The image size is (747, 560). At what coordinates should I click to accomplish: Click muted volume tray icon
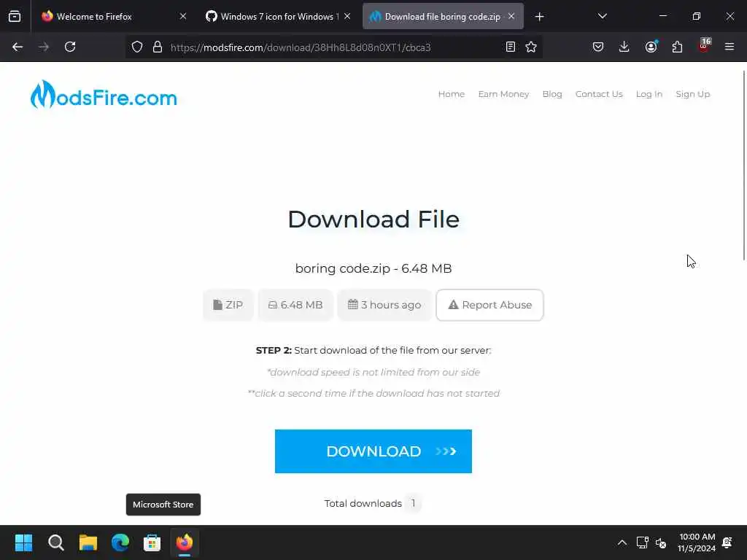(x=661, y=542)
